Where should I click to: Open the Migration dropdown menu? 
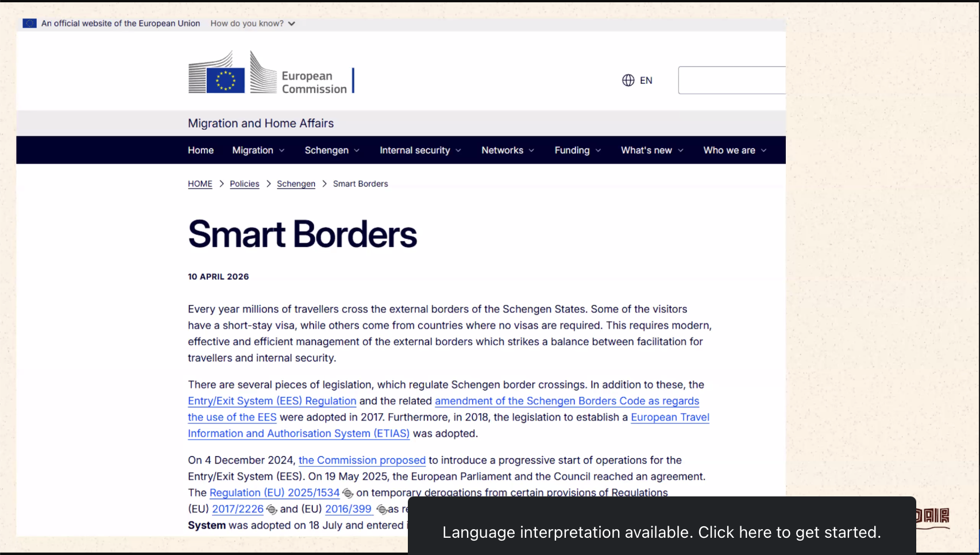[x=258, y=150]
